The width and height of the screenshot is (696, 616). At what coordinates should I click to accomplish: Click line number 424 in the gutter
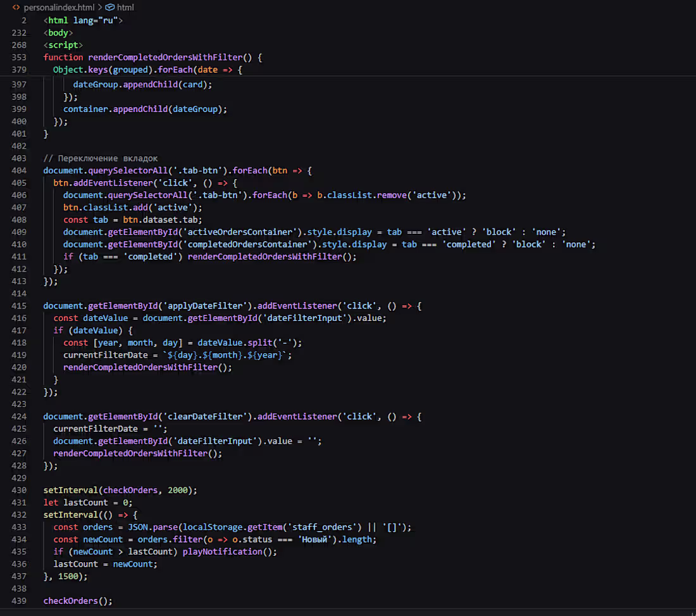[x=18, y=417]
